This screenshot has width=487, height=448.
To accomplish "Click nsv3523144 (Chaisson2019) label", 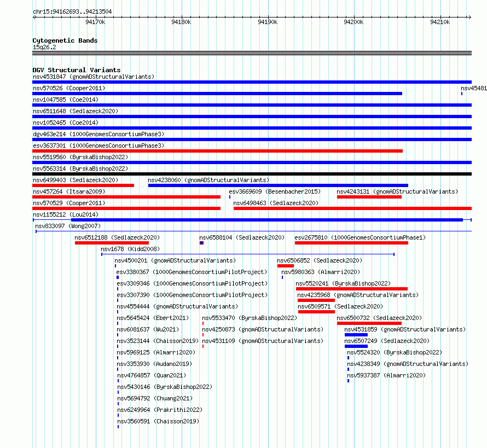I will pyautogui.click(x=158, y=341).
